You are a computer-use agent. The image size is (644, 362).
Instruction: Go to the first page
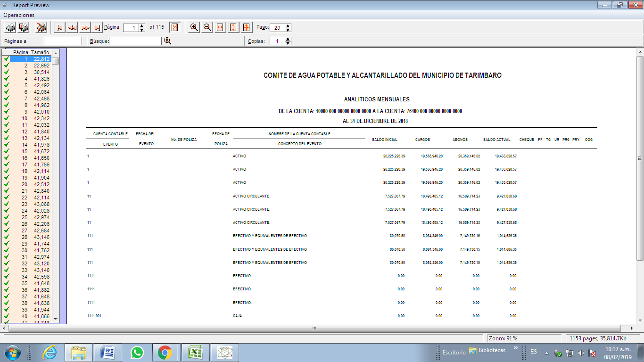pos(59,27)
